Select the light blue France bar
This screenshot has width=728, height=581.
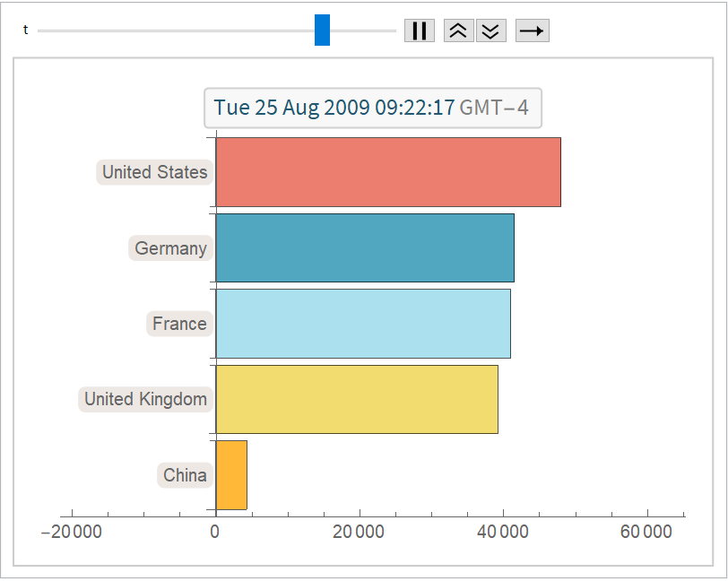click(362, 324)
